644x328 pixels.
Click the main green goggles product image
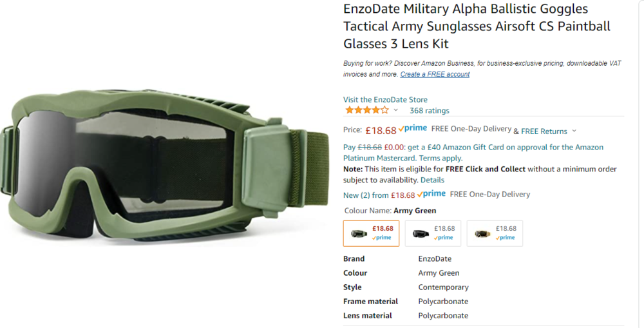pyautogui.click(x=164, y=164)
